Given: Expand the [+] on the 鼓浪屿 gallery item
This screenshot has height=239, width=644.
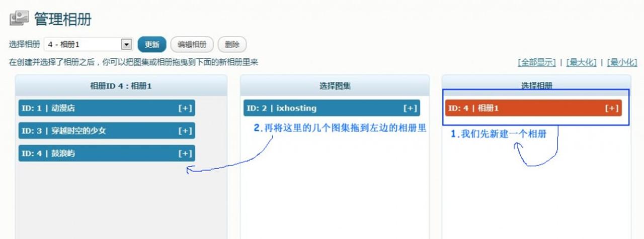Looking at the screenshot, I should [x=185, y=154].
